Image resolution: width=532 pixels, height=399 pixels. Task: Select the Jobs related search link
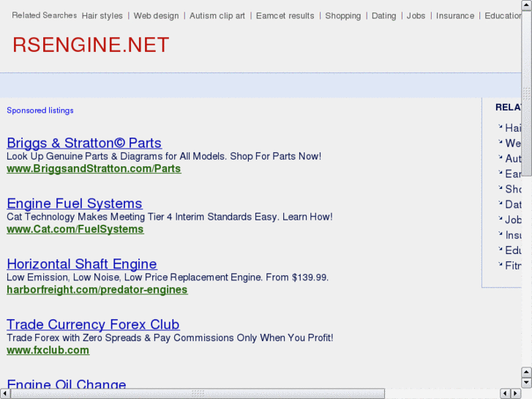[416, 16]
